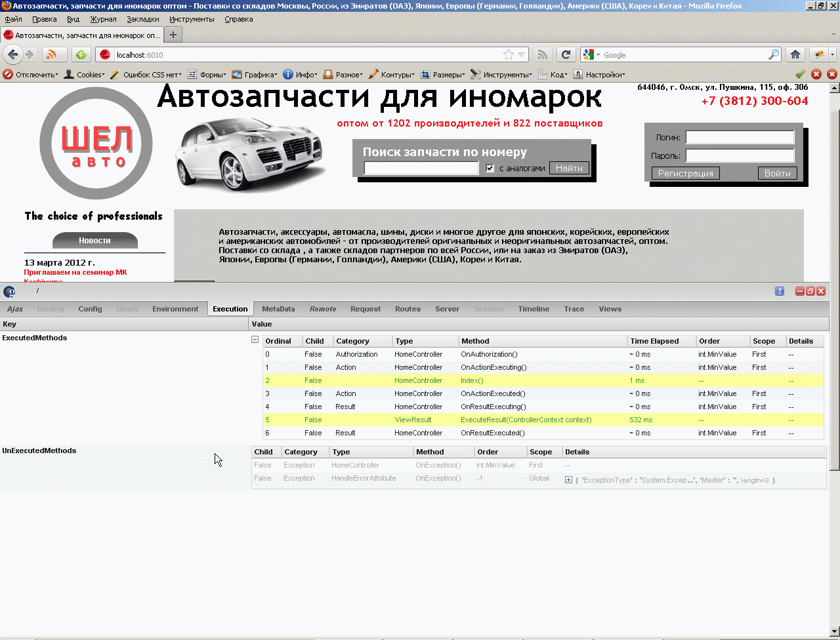Open the Cookies developer toolbar dropdown
Image resolution: width=840 pixels, height=640 pixels.
[x=84, y=75]
